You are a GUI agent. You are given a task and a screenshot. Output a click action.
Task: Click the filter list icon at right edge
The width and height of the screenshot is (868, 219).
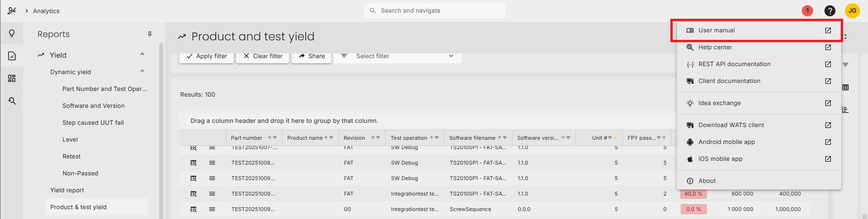click(845, 65)
